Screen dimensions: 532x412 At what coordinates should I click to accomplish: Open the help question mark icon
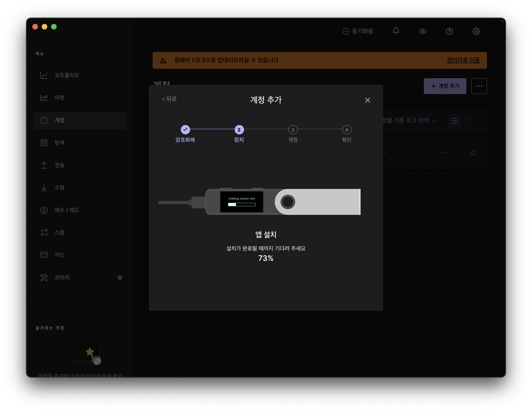449,31
